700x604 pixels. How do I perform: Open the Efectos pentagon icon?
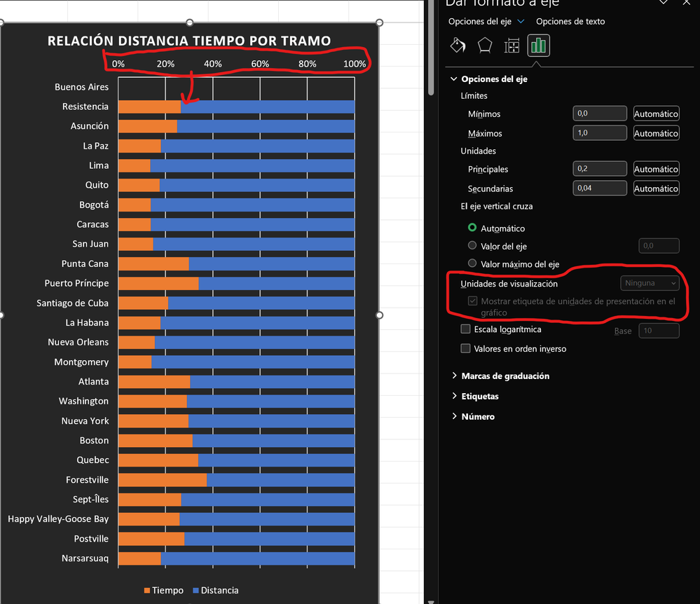[485, 45]
